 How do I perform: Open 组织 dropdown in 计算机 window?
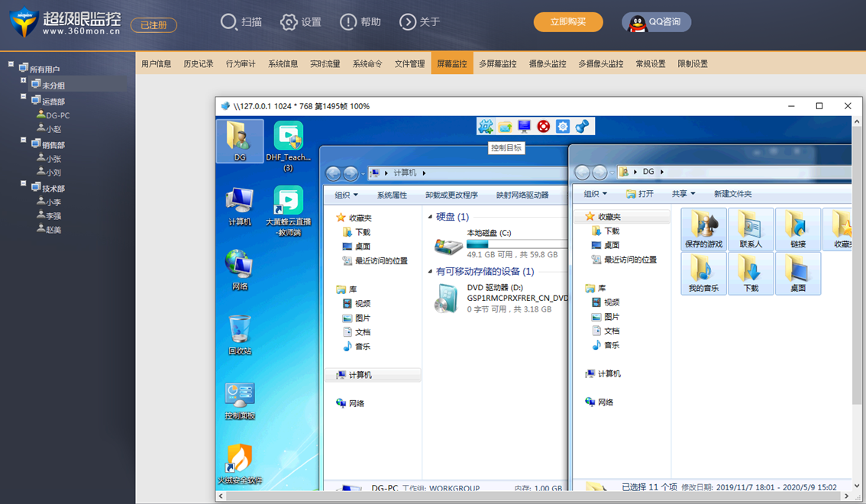click(346, 195)
